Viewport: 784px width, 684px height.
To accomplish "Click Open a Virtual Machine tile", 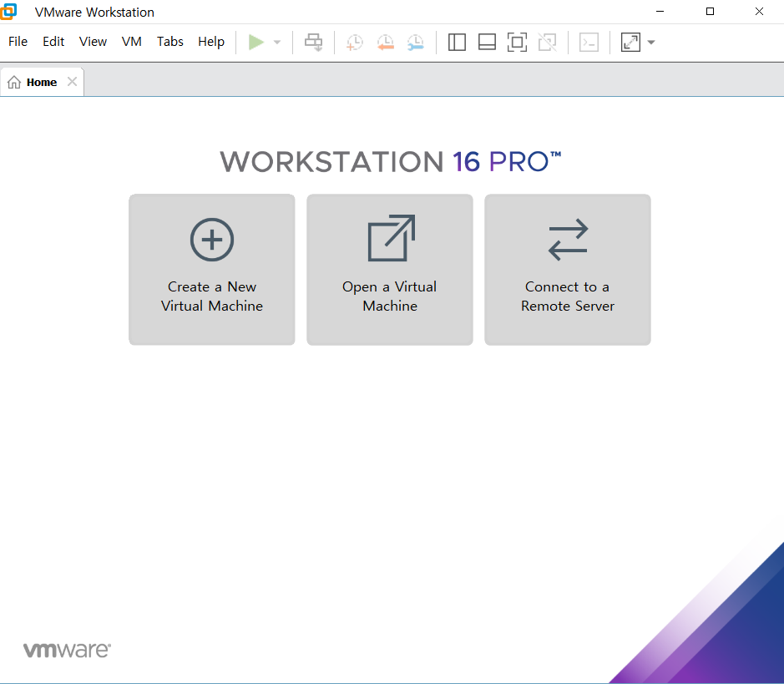I will click(x=390, y=270).
